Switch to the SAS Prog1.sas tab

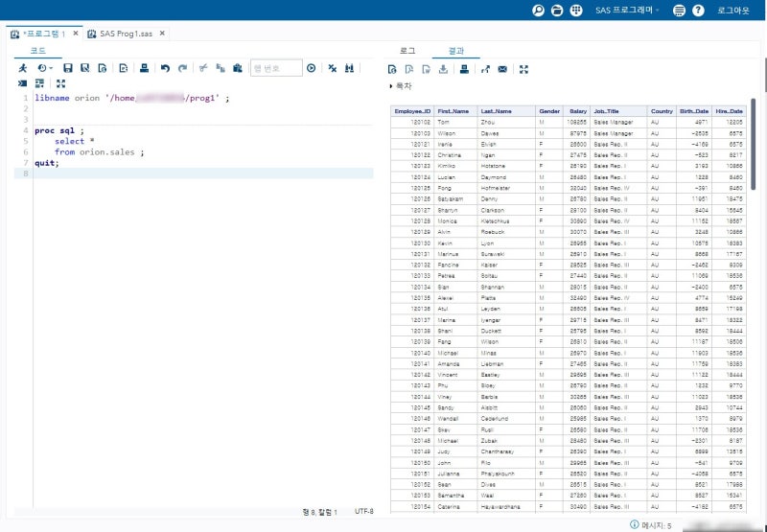point(126,33)
